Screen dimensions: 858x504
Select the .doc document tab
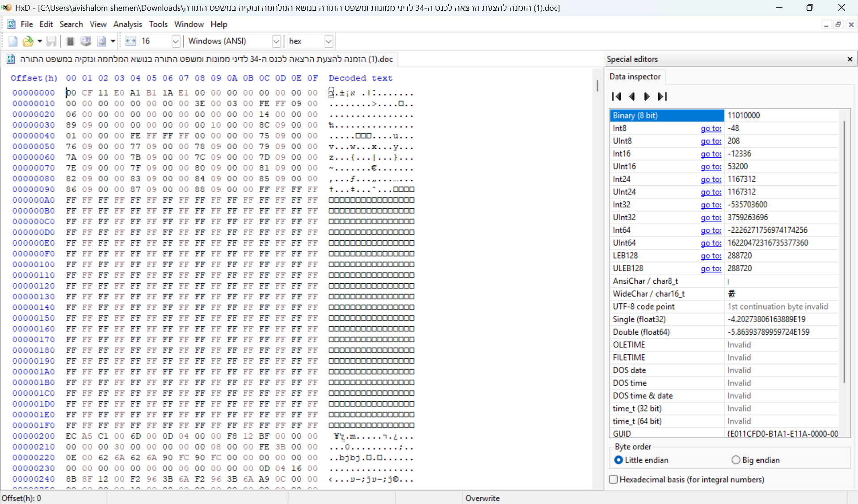coord(200,59)
